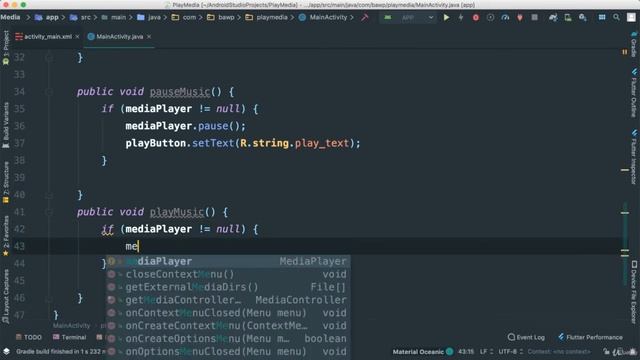This screenshot has height=360, width=640.
Task: Click Material Oceanic theme status item
Action: coord(423,351)
